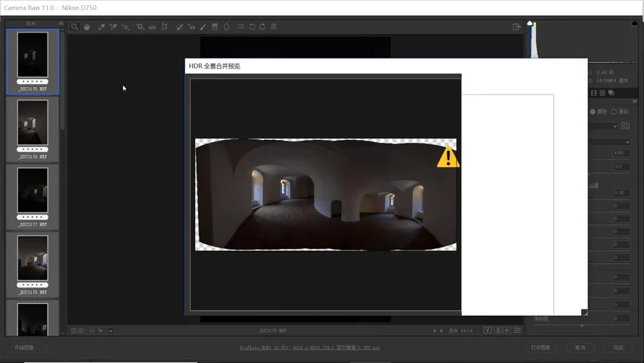Select the Spot Removal tool
This screenshot has width=644, height=363.
point(179,26)
